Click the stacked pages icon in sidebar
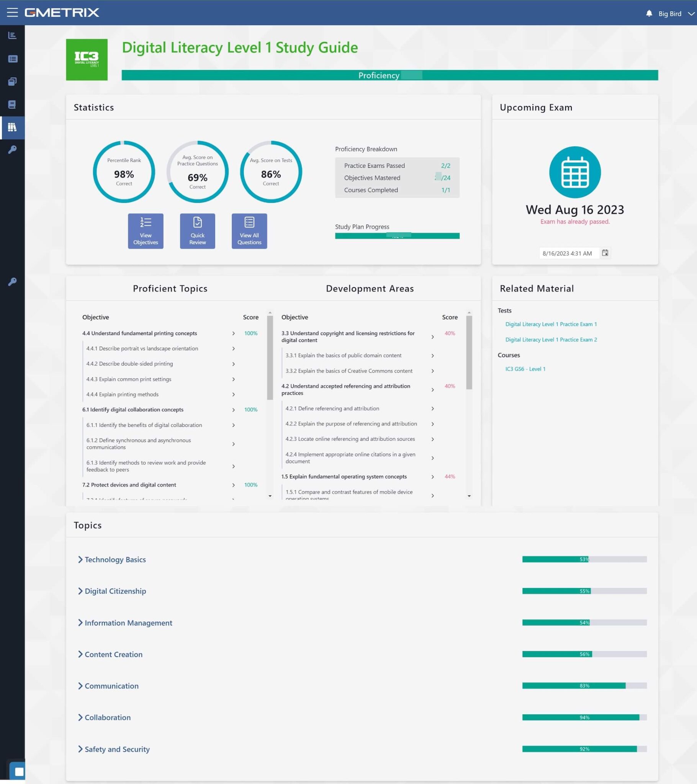 coord(13,82)
